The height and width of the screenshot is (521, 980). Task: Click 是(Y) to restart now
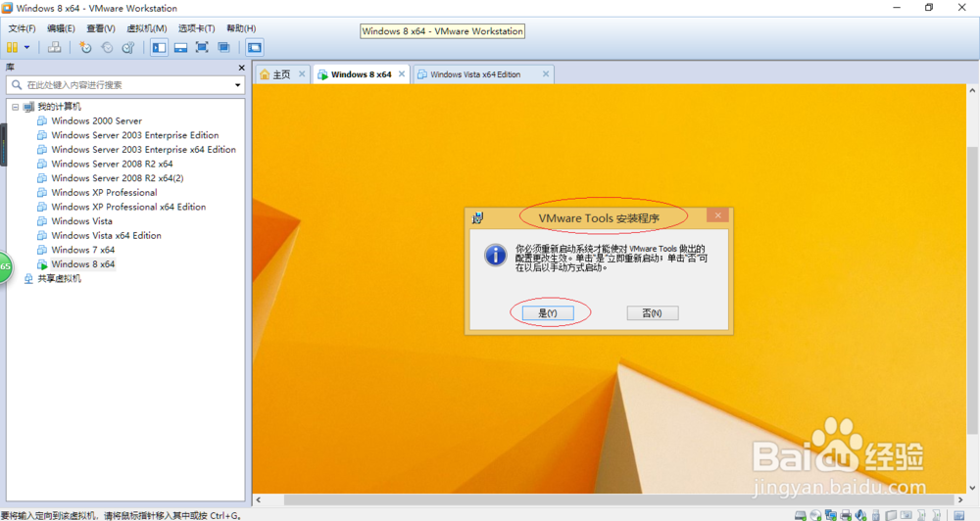click(x=548, y=313)
